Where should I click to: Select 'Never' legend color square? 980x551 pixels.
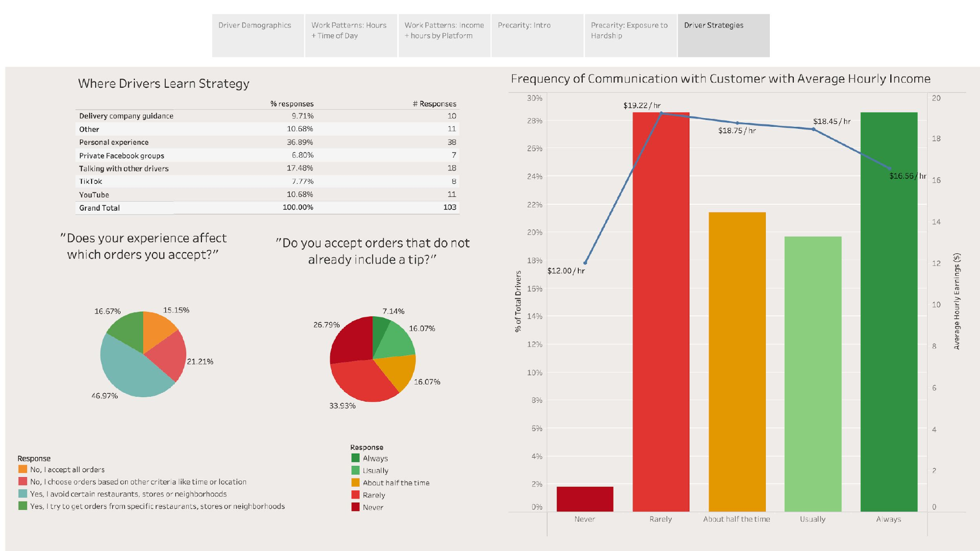356,507
